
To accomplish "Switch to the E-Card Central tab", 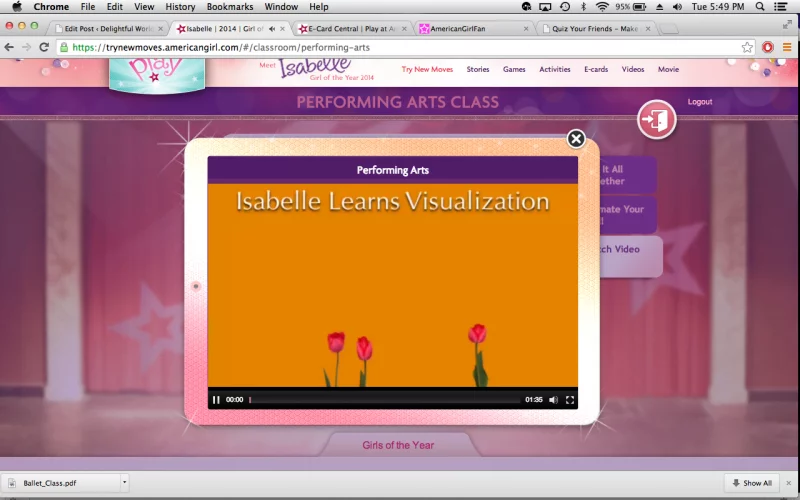I will coord(351,29).
